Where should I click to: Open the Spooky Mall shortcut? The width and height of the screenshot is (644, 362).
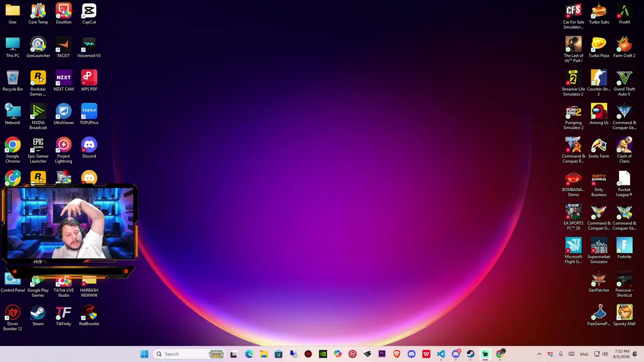pyautogui.click(x=624, y=316)
